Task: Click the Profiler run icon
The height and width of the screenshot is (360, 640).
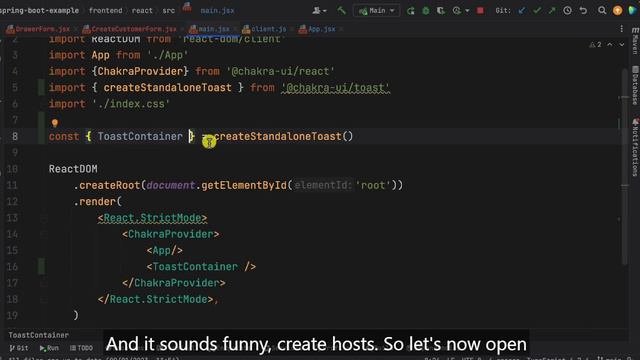Action: (x=456, y=11)
